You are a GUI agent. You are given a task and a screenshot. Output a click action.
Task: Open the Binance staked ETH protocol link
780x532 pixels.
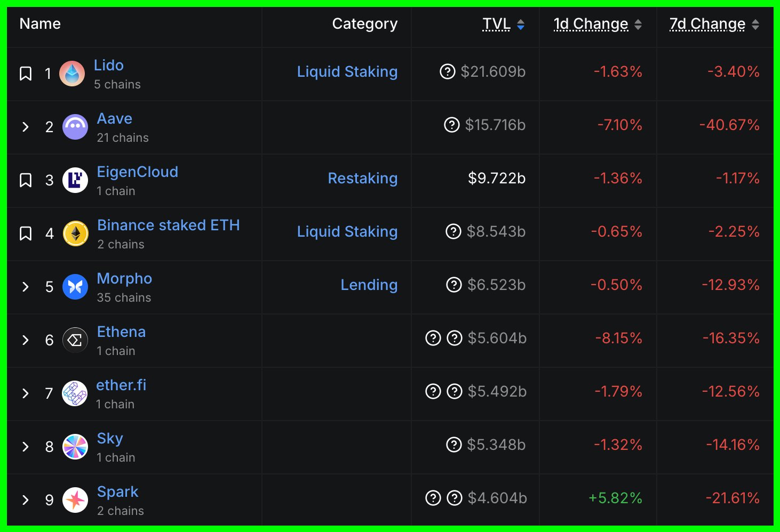(168, 225)
